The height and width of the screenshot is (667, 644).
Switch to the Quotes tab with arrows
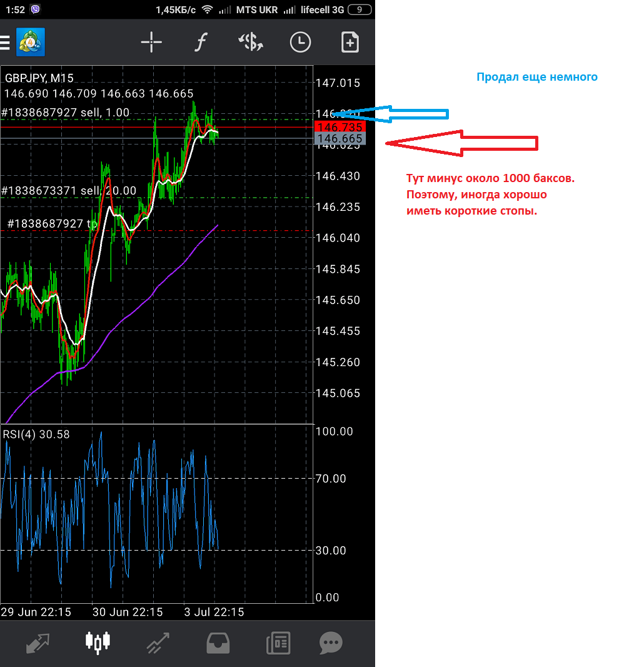pos(38,643)
